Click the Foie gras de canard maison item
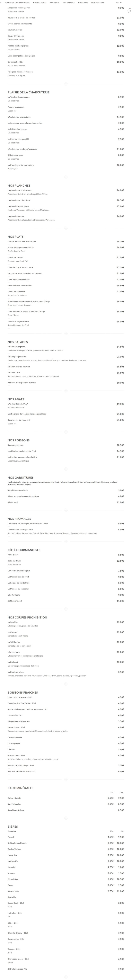 20,72
